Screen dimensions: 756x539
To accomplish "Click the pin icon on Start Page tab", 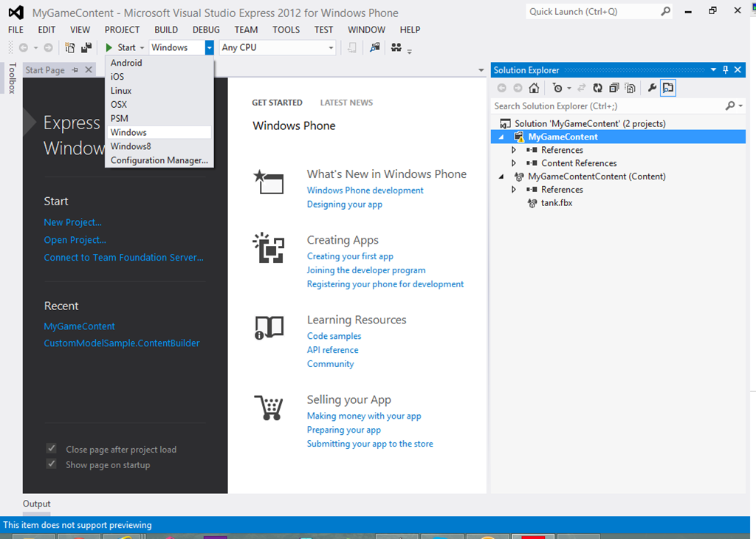I will pyautogui.click(x=75, y=70).
